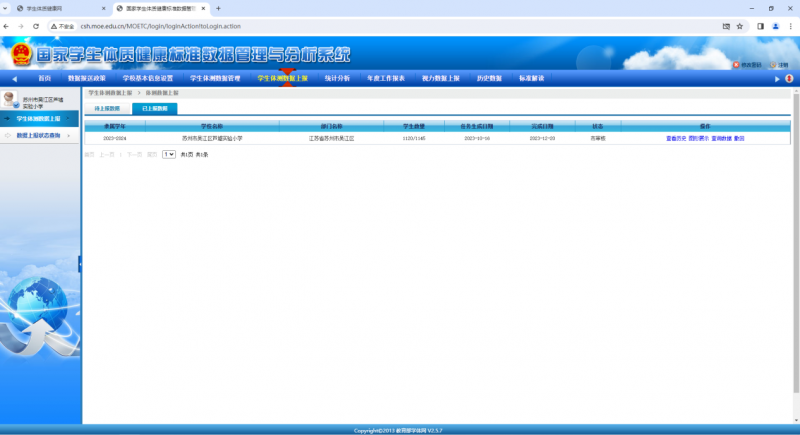
Task: Switch to the 待上报数据 tab
Action: click(107, 108)
